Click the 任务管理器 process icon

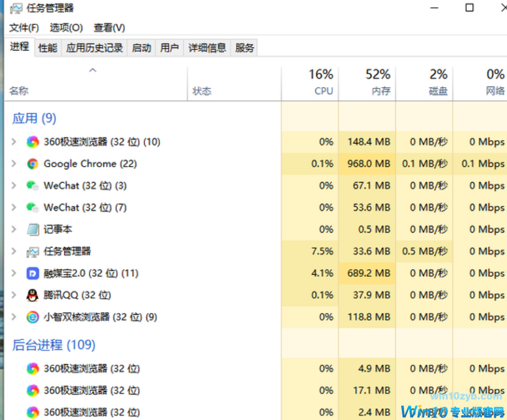[32, 251]
